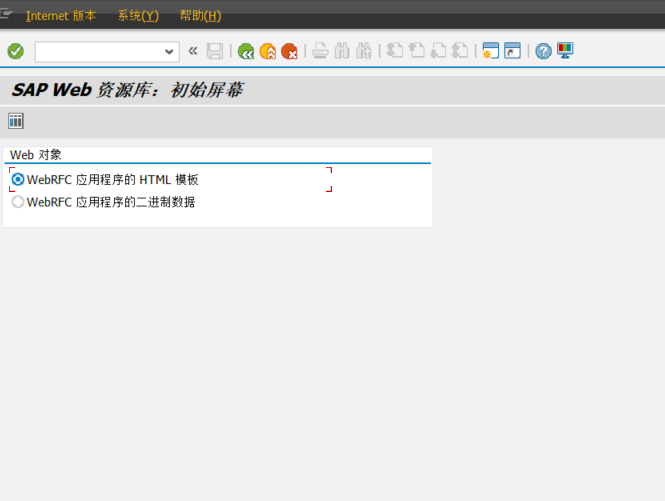The width and height of the screenshot is (665, 501).
Task: Select WebRFC 应用程序的 HTML 模板 radio button
Action: coord(18,180)
